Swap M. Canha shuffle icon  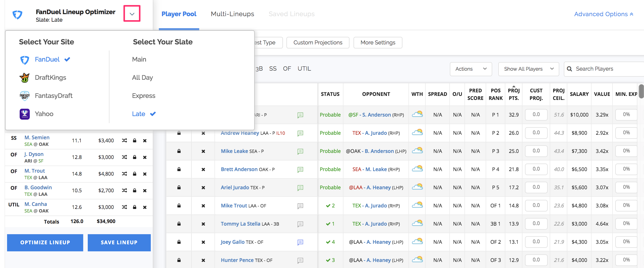click(124, 207)
